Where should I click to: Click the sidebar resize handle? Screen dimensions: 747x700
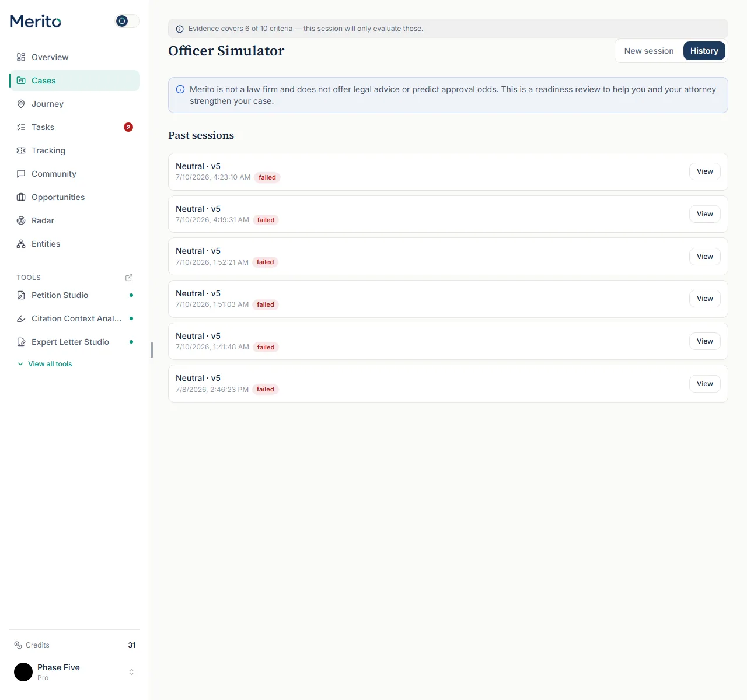pyautogui.click(x=152, y=350)
